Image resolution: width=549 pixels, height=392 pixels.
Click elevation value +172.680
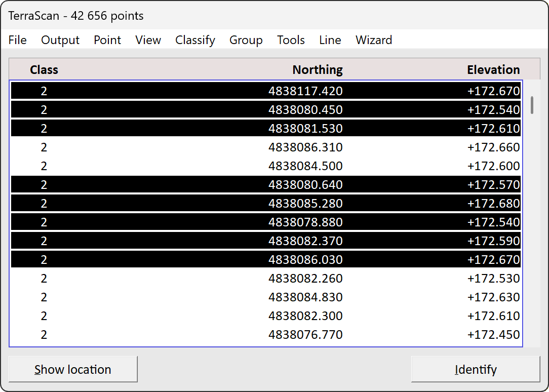[493, 204]
